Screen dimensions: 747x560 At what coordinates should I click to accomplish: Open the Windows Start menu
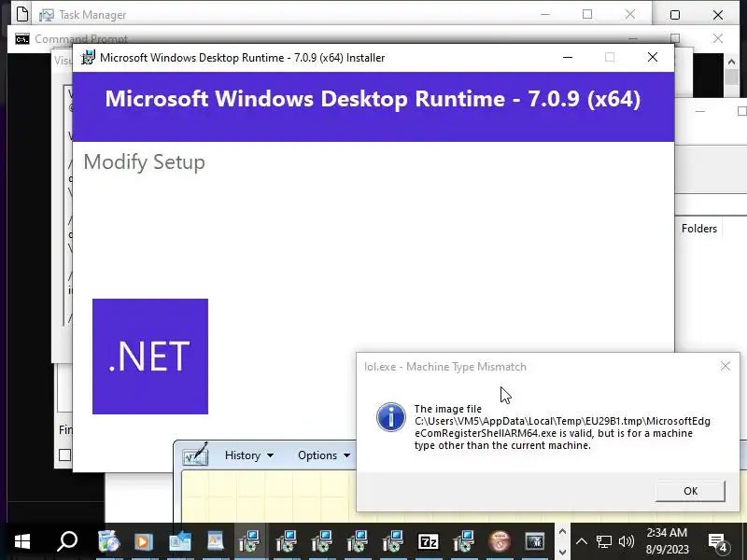(22, 541)
